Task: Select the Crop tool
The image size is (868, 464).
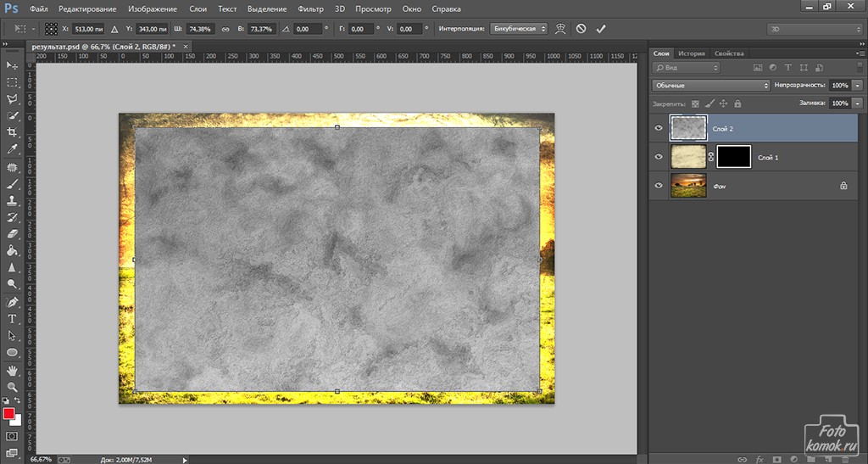Action: (x=12, y=132)
